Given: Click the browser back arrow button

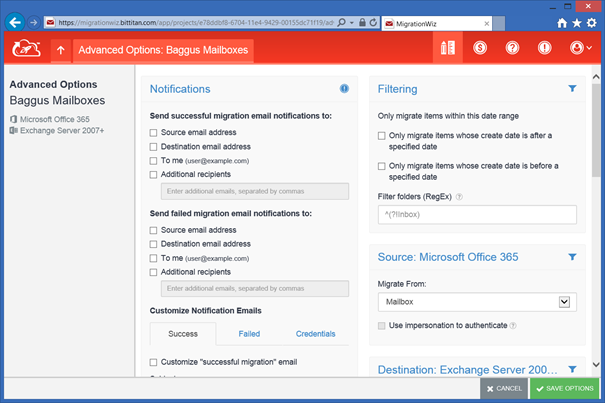Looking at the screenshot, I should pos(14,21).
